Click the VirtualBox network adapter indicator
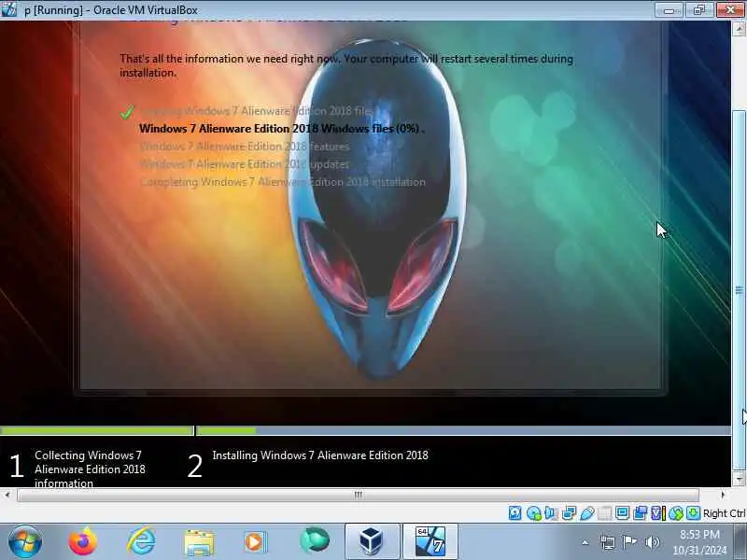 (x=569, y=512)
